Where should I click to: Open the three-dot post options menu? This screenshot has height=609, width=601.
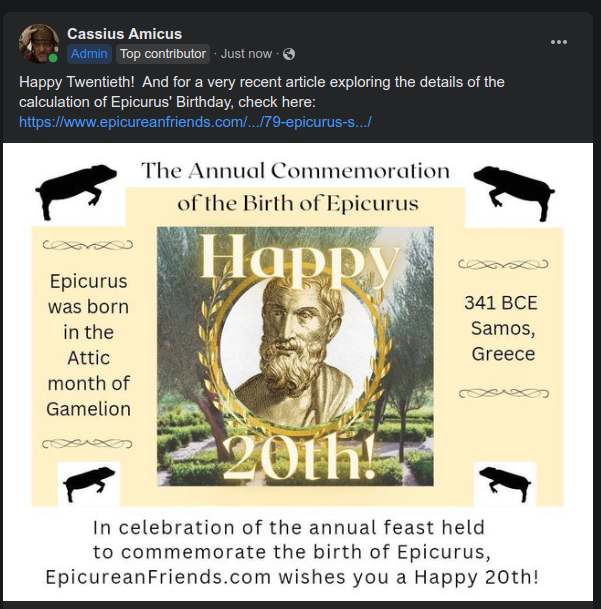pos(558,42)
